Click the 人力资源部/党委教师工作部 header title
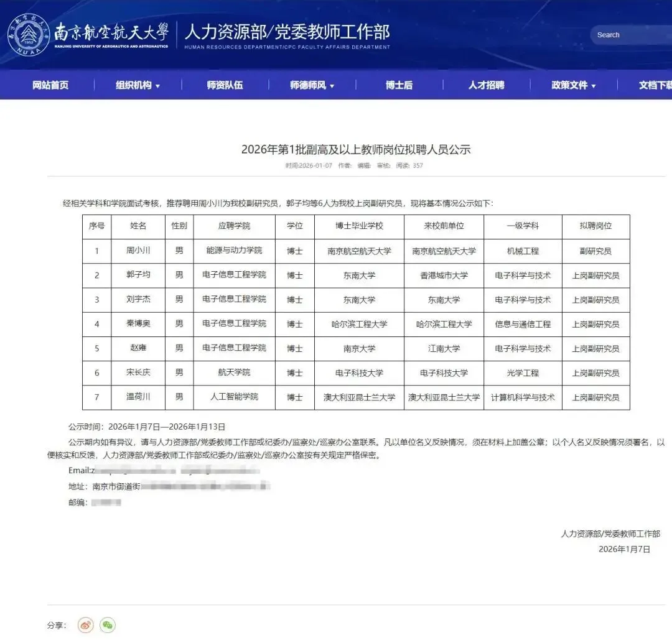This screenshot has width=672, height=643. (x=287, y=32)
